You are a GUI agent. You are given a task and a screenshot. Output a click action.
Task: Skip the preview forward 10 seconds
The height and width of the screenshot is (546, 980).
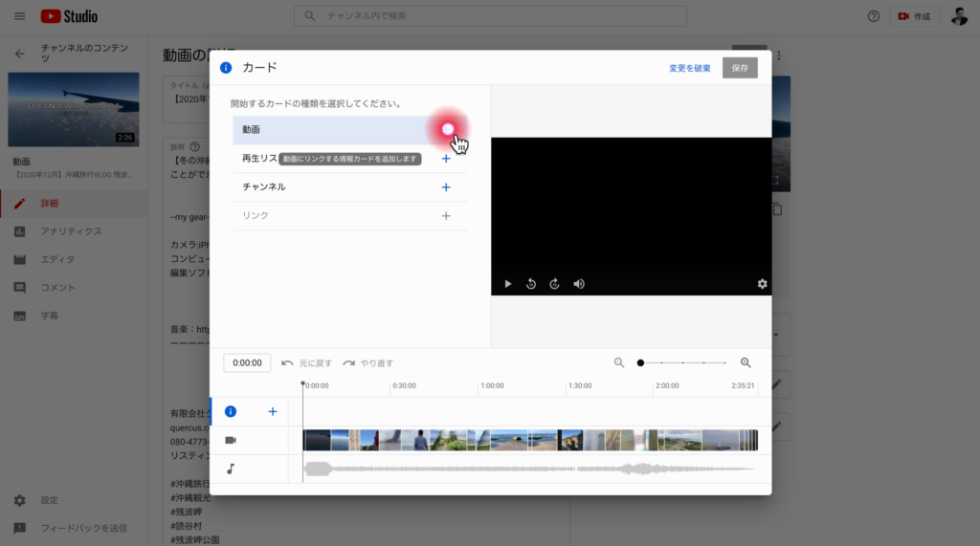pos(554,284)
